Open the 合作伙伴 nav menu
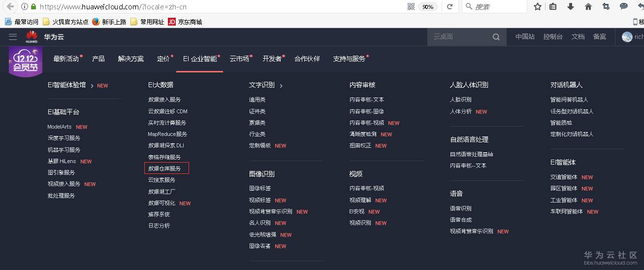The width and height of the screenshot is (644, 270). 307,59
